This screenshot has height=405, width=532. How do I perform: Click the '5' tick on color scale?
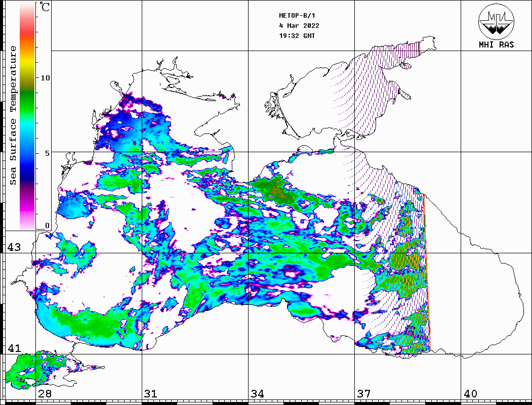(x=48, y=153)
